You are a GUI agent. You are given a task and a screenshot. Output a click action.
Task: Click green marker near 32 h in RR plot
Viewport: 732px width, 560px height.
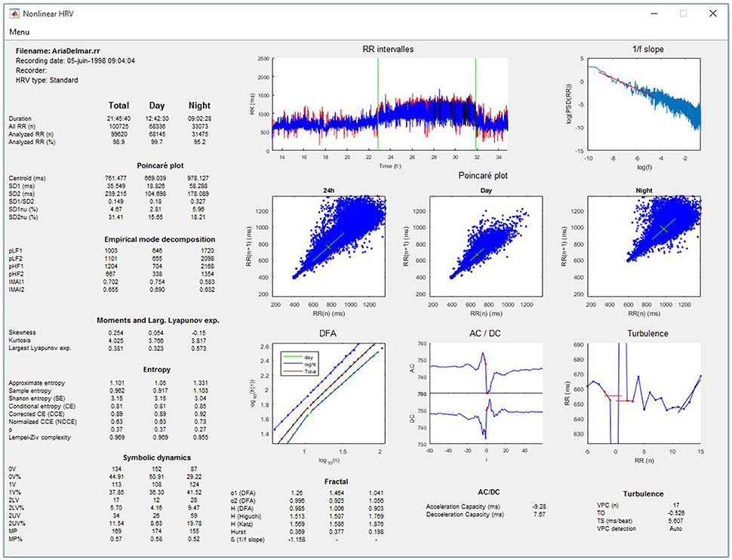(x=475, y=105)
